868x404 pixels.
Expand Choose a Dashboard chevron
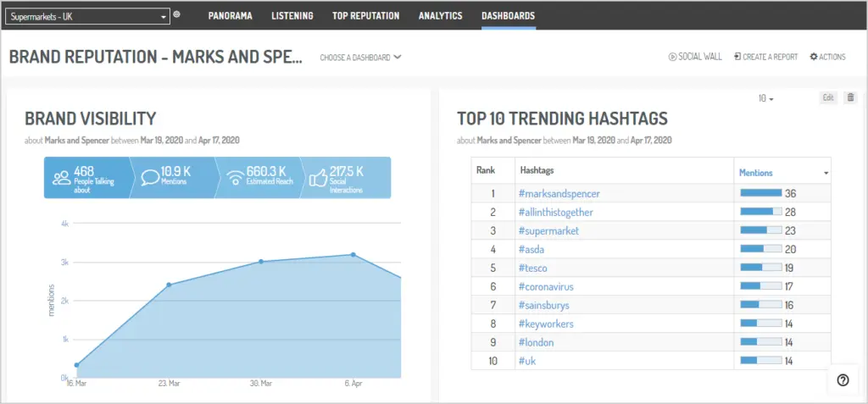pyautogui.click(x=398, y=57)
